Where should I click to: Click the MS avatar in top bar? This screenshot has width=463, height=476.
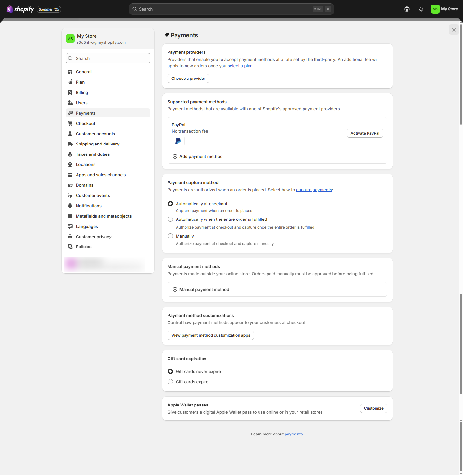(435, 9)
